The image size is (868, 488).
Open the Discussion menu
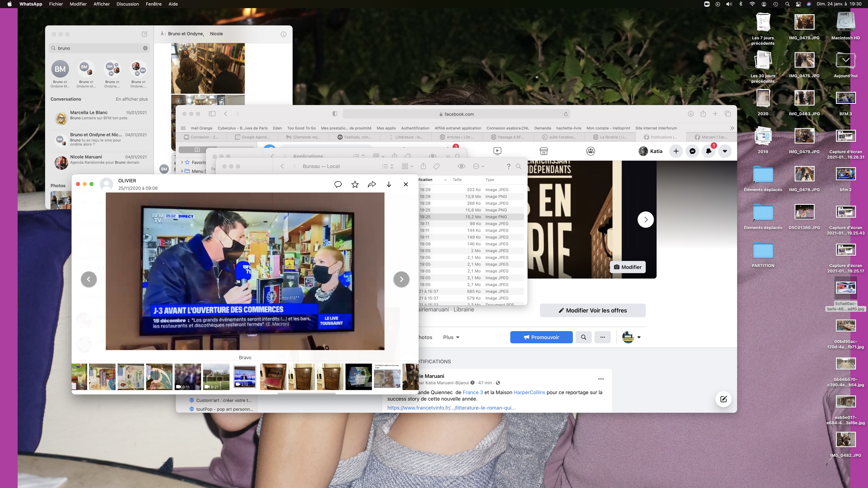click(128, 4)
